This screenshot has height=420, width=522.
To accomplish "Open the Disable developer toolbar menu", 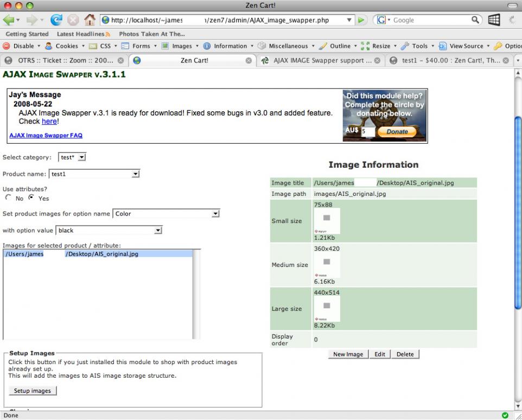I will pos(21,46).
